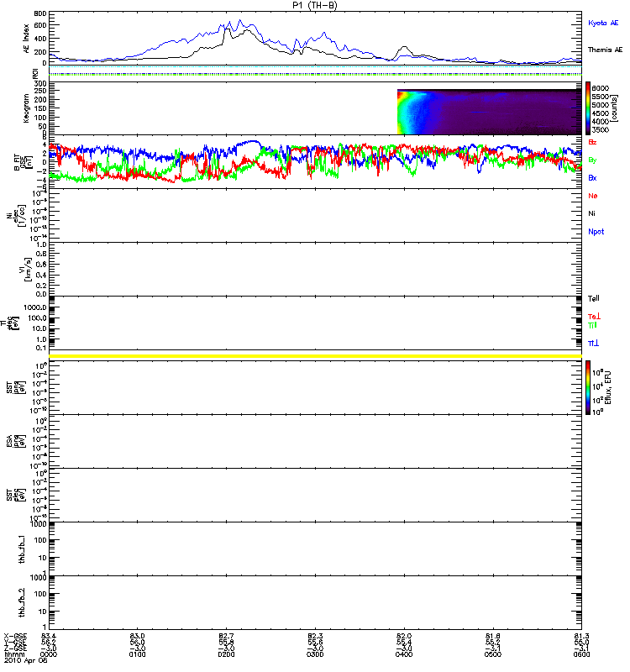The height and width of the screenshot is (672, 630).
Task: Click the Eflux, EFU label
Action: point(607,388)
